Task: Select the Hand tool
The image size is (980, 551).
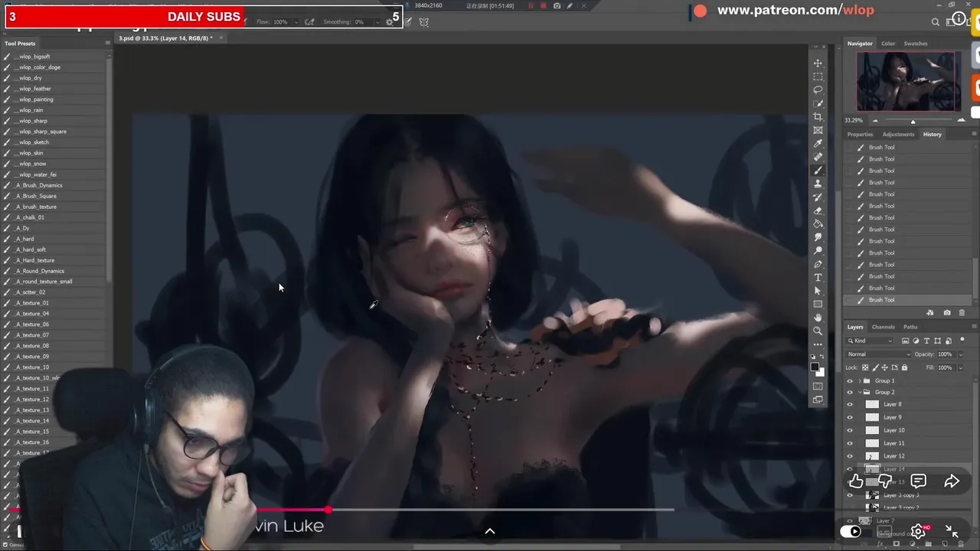Action: pos(818,318)
